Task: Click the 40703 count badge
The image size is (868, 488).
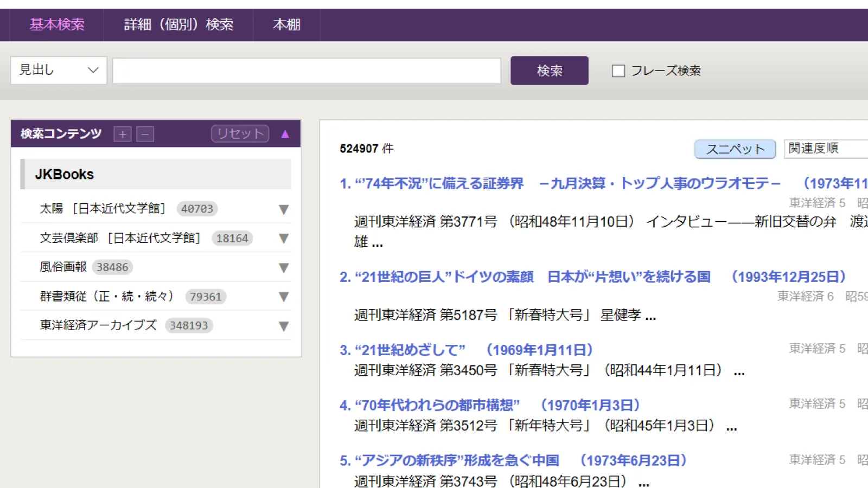Action: 197,209
